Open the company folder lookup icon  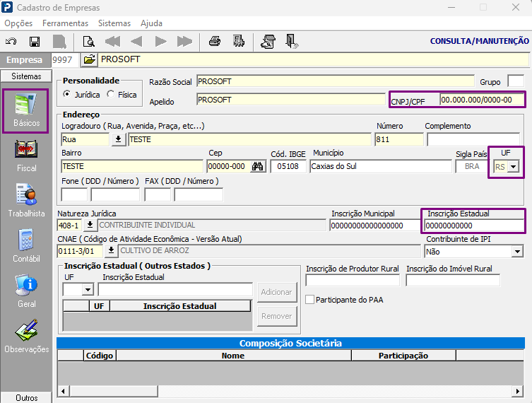pos(89,60)
